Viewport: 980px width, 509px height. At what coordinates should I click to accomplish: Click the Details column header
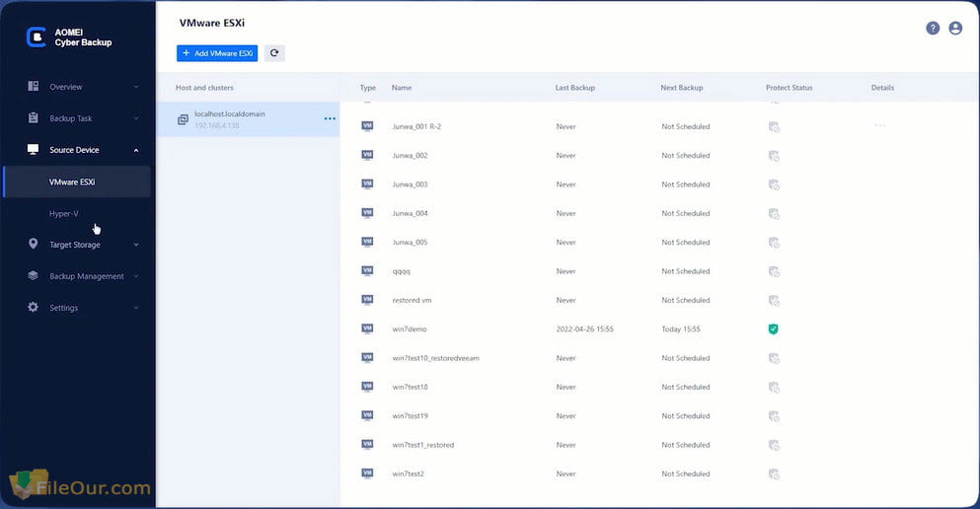(882, 88)
